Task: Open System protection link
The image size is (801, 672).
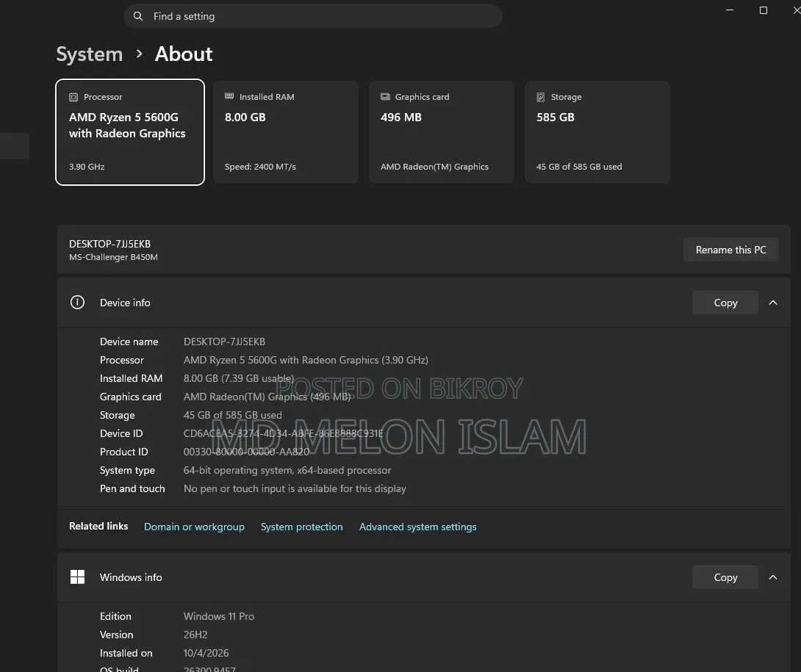Action: pyautogui.click(x=301, y=527)
